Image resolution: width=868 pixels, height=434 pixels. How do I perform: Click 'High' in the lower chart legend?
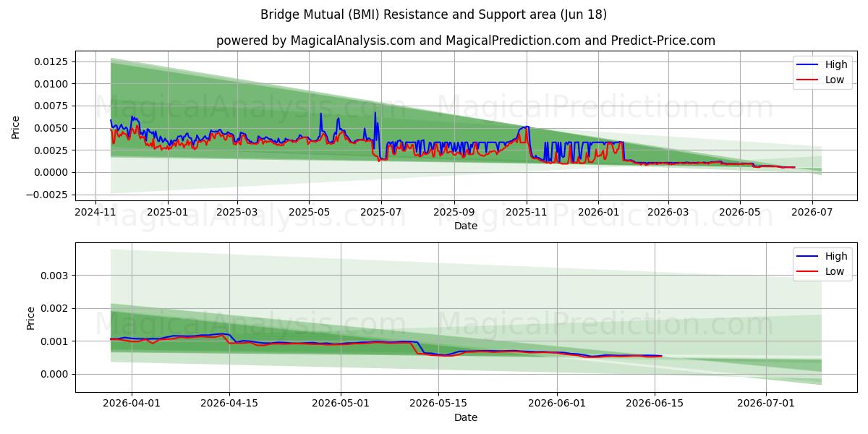pyautogui.click(x=836, y=256)
